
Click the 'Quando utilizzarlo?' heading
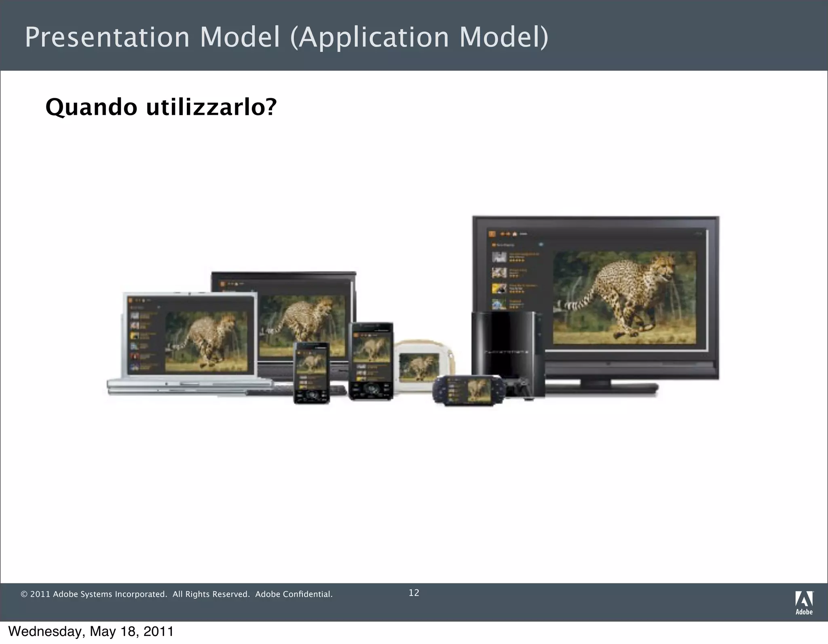pos(161,108)
